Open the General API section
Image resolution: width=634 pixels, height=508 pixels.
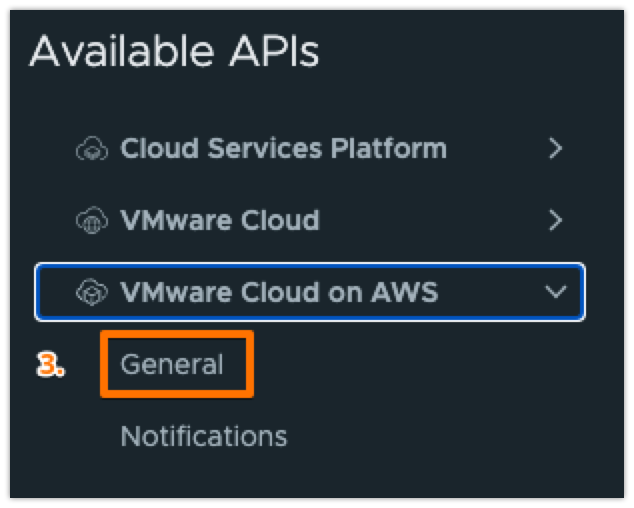[x=172, y=364]
